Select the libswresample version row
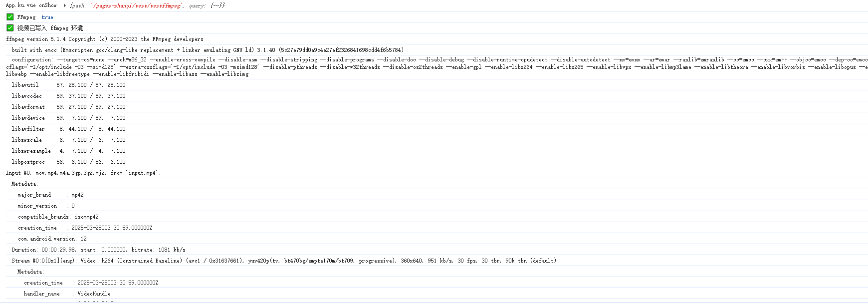This screenshot has width=868, height=303. (68, 151)
